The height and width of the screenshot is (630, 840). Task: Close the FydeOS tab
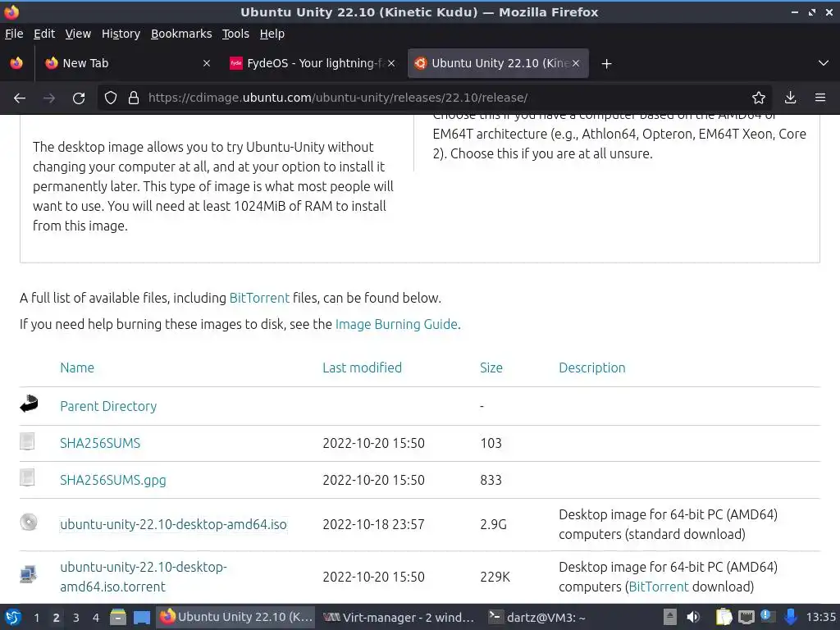[x=391, y=63]
